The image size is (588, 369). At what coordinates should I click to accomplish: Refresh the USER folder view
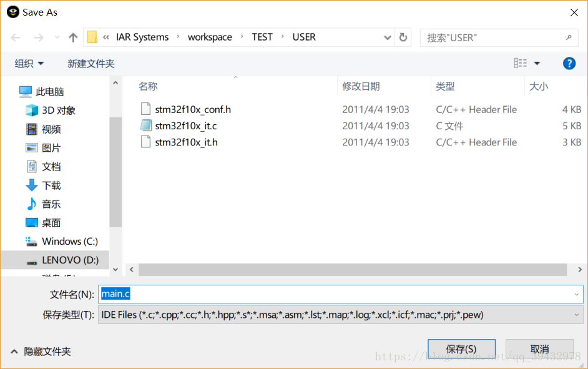[x=403, y=37]
